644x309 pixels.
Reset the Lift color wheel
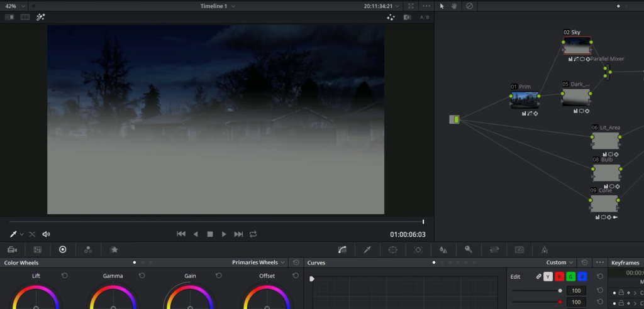click(65, 276)
